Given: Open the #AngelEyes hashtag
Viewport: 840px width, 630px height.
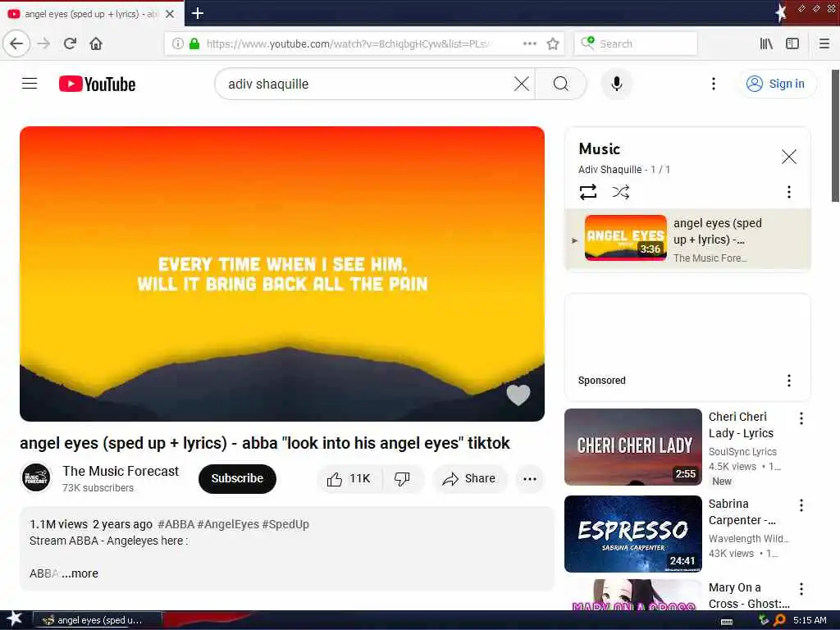Looking at the screenshot, I should click(x=228, y=524).
